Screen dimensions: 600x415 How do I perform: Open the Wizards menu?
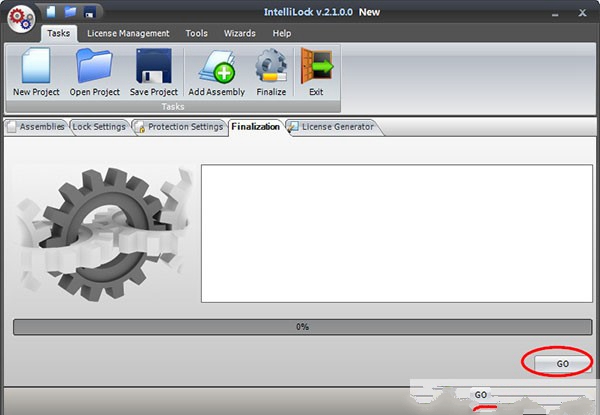[x=240, y=34]
